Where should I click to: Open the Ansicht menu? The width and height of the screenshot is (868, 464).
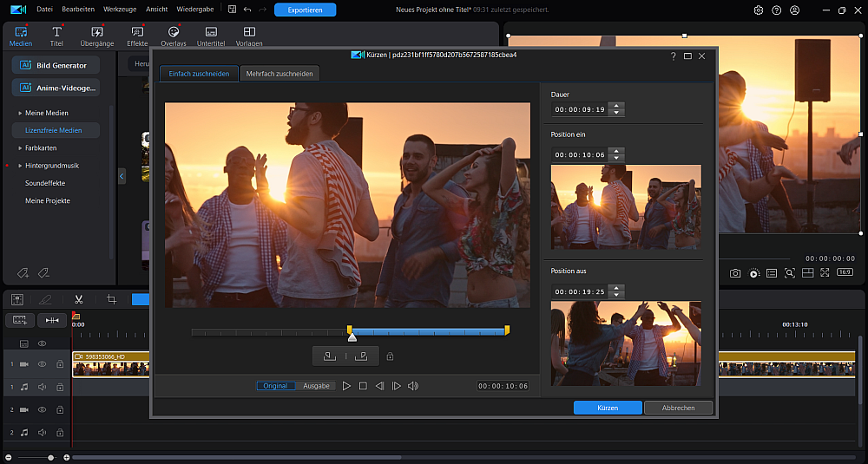pyautogui.click(x=156, y=10)
